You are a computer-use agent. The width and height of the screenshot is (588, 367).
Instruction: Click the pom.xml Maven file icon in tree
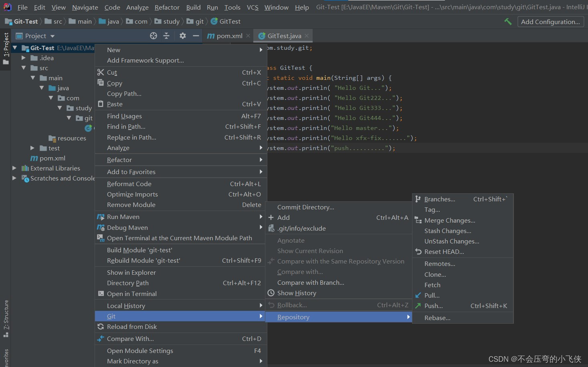[x=34, y=158]
